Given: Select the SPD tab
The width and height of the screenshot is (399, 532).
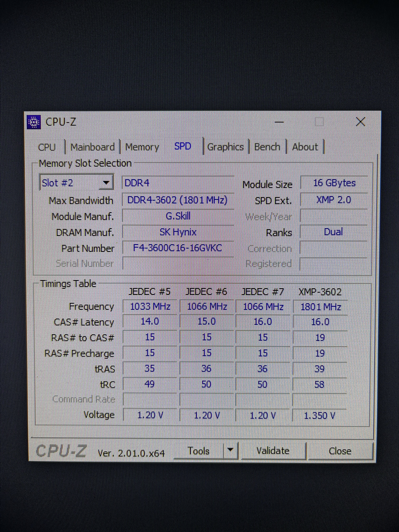Looking at the screenshot, I should [x=183, y=146].
